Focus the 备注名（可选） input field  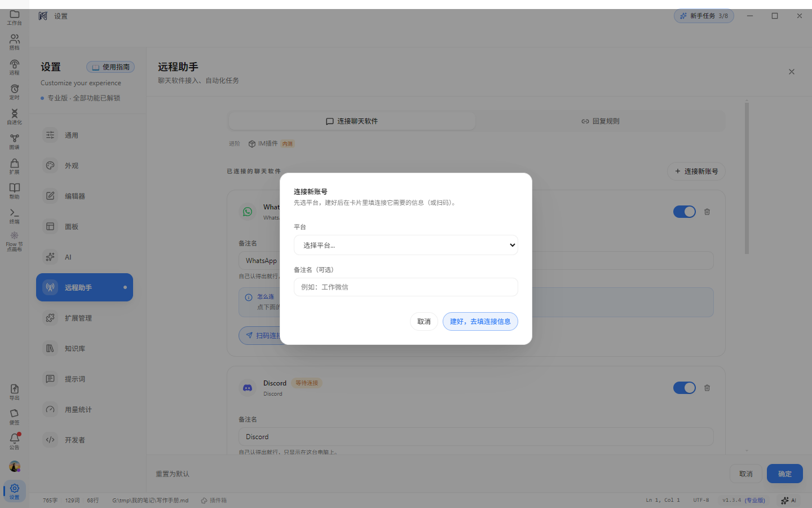pyautogui.click(x=405, y=287)
